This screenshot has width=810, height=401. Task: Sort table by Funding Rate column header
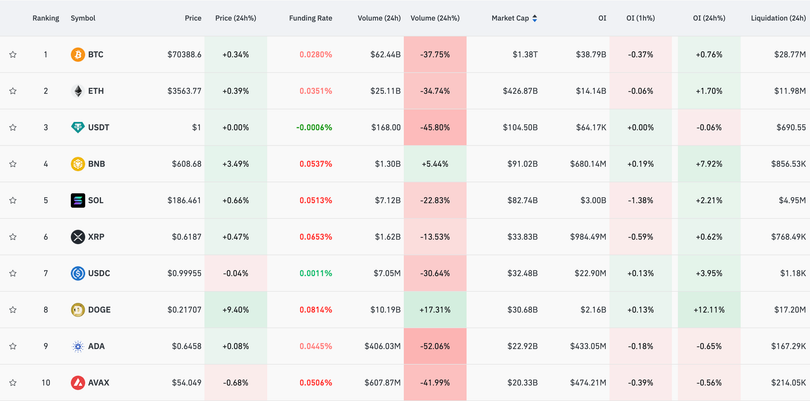pyautogui.click(x=310, y=18)
